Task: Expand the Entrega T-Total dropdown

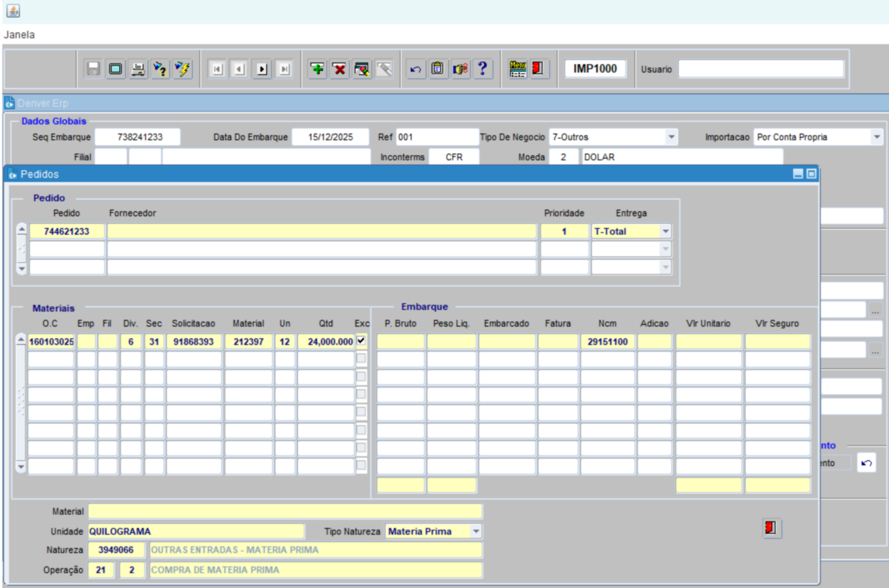Action: tap(665, 231)
